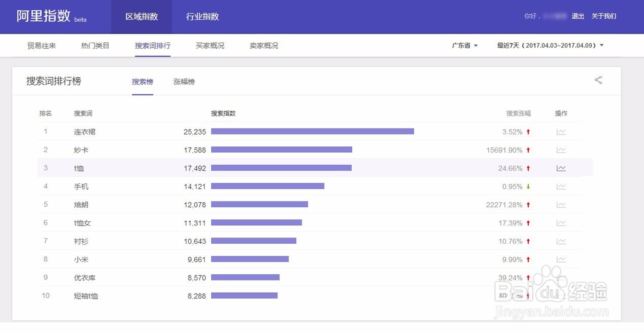644x334 pixels.
Task: Open the 买家概况 tab
Action: pyautogui.click(x=210, y=46)
